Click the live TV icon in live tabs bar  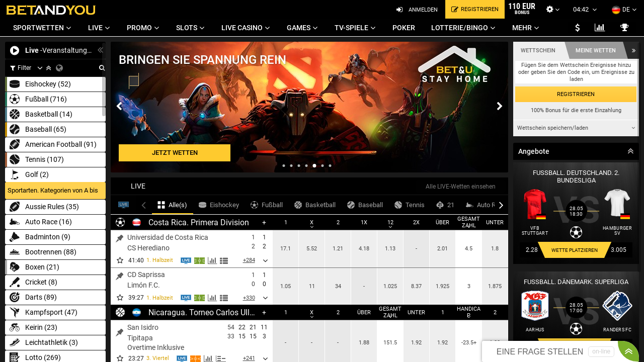pos(123,205)
